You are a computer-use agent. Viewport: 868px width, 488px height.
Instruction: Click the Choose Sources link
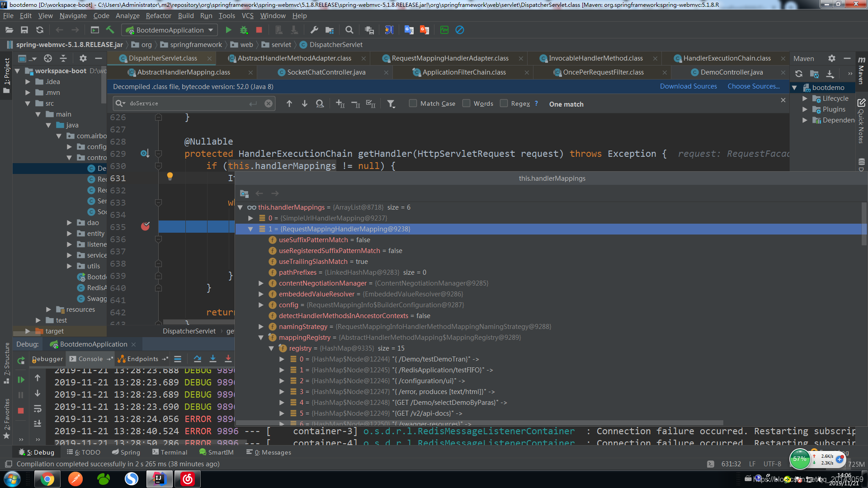click(753, 86)
